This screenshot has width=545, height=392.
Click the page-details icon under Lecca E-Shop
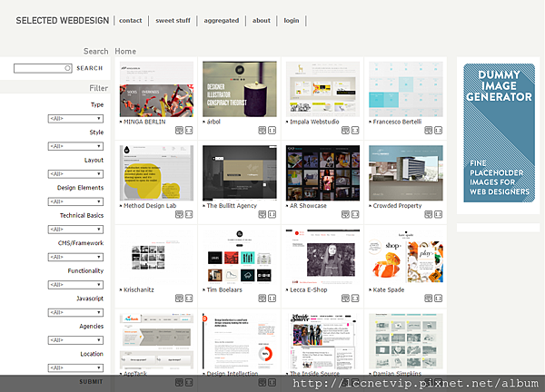pos(345,298)
